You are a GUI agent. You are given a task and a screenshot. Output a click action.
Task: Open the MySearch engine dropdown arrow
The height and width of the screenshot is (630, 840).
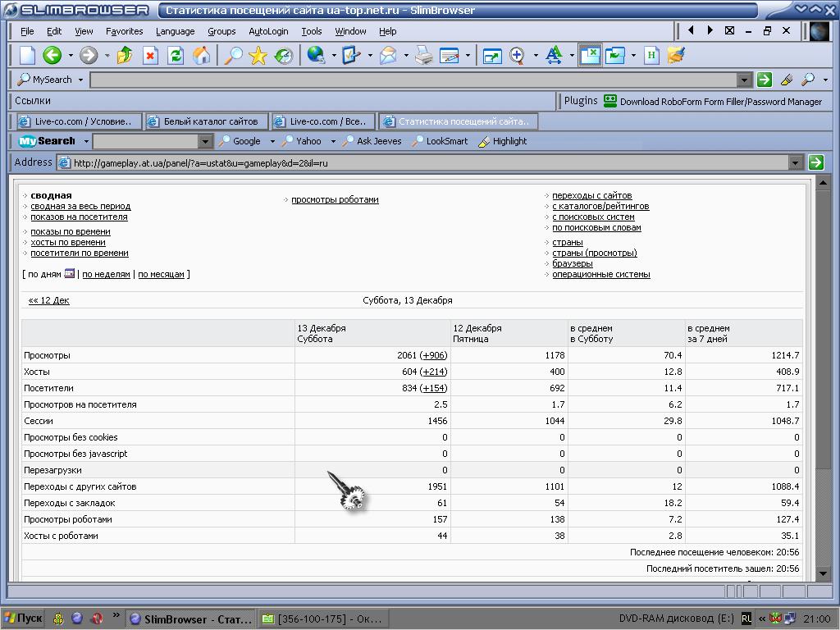[80, 80]
